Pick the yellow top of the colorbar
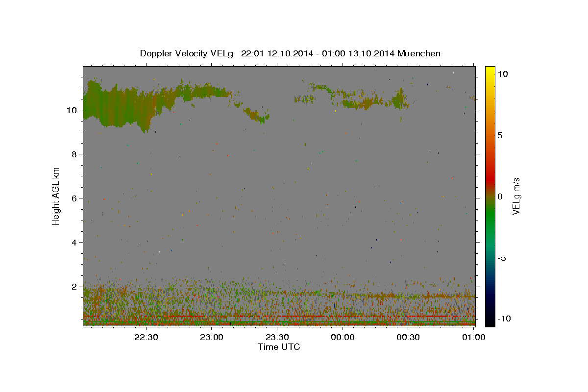Viewport: 588px width, 392px height. [x=490, y=70]
